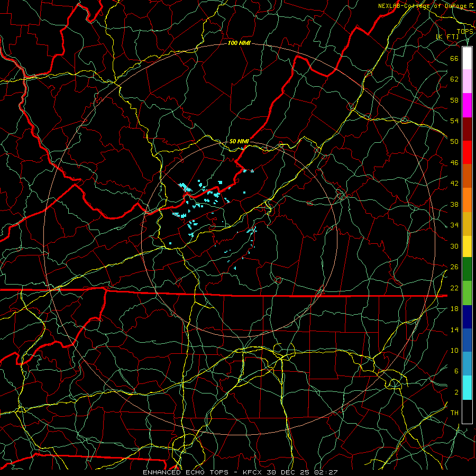Click the legend value '42'
The image size is (476, 476).
(454, 184)
